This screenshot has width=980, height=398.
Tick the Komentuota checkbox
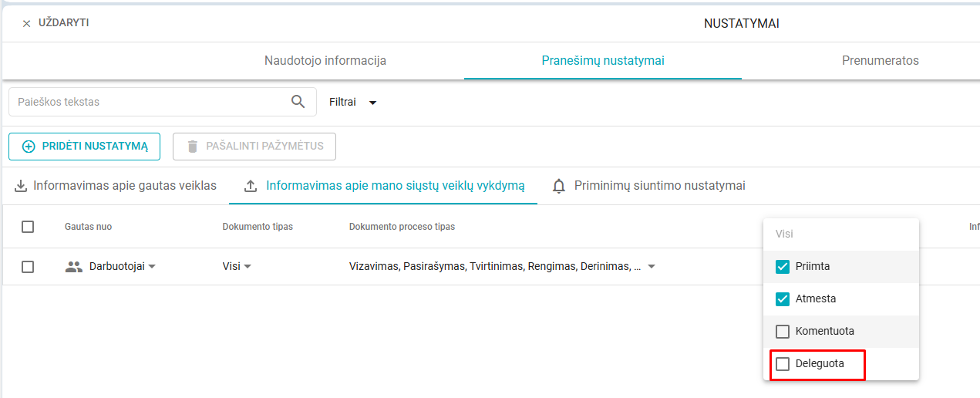click(783, 332)
